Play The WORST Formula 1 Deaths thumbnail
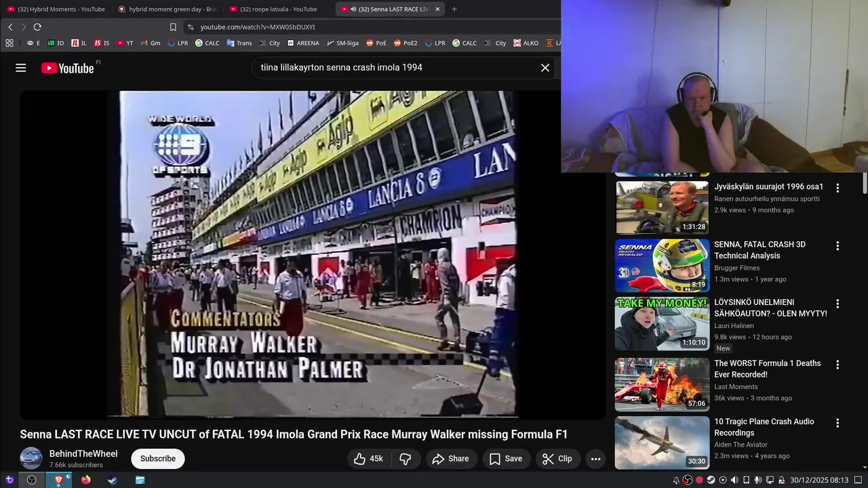The height and width of the screenshot is (488, 868). click(x=662, y=384)
